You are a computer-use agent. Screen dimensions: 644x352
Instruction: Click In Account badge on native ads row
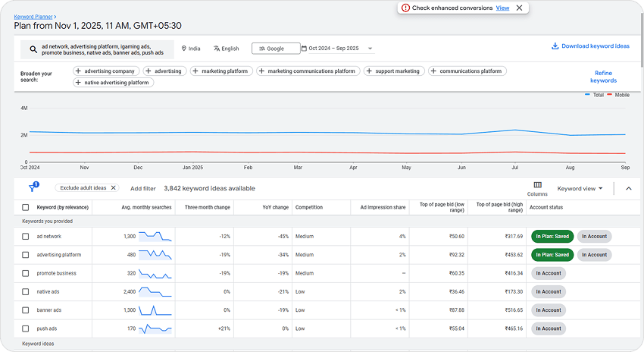tap(549, 291)
